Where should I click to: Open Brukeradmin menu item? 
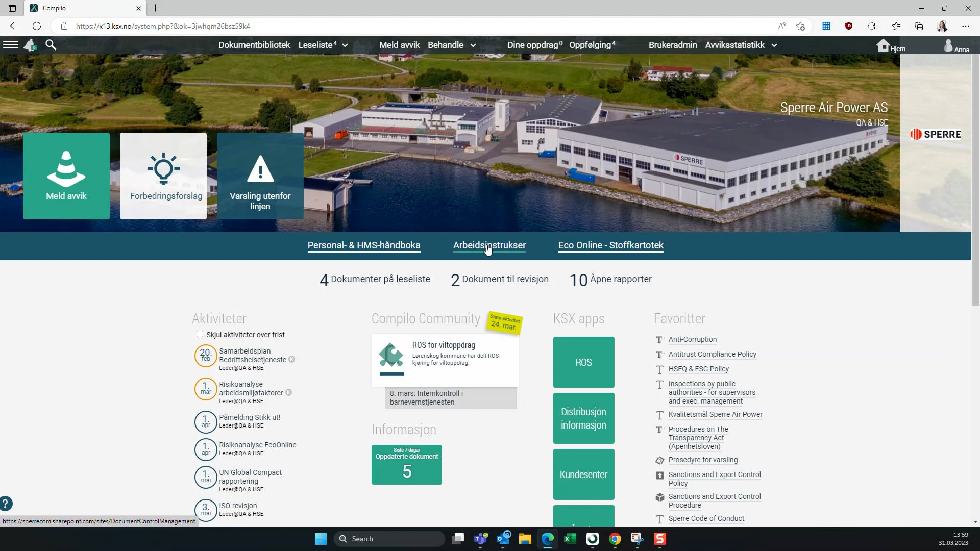(672, 45)
